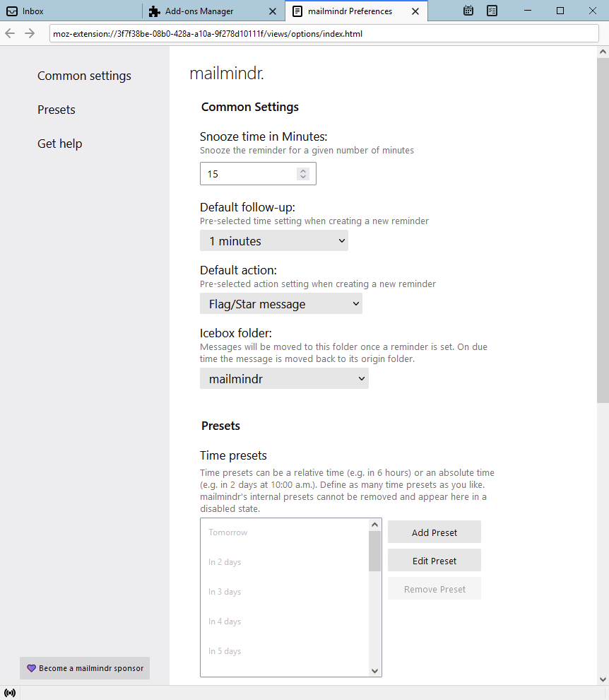Select the In 4 days preset
Viewport: 609px width, 700px height.
tap(285, 622)
